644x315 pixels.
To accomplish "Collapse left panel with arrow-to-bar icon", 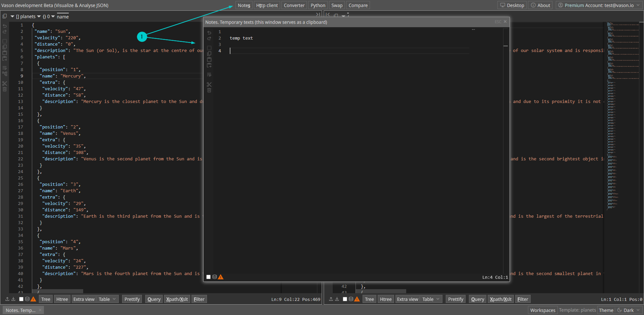I will click(318, 14).
